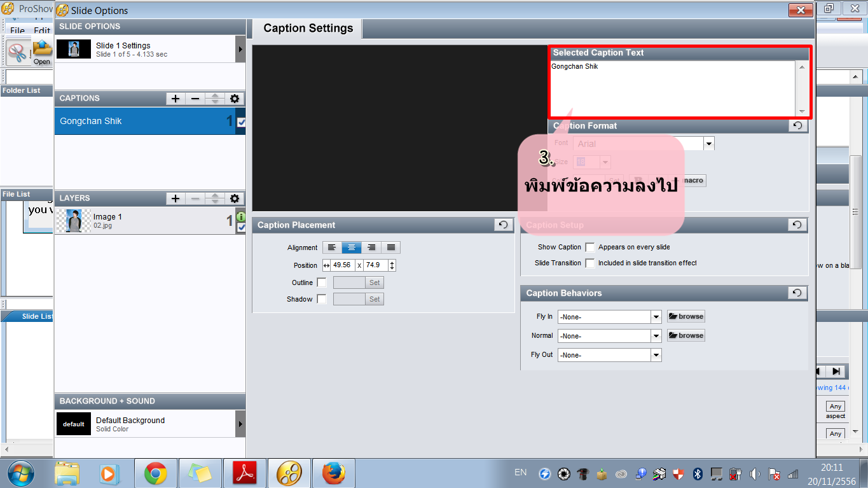Justify the caption text alignment
The height and width of the screenshot is (488, 868).
[x=391, y=247]
